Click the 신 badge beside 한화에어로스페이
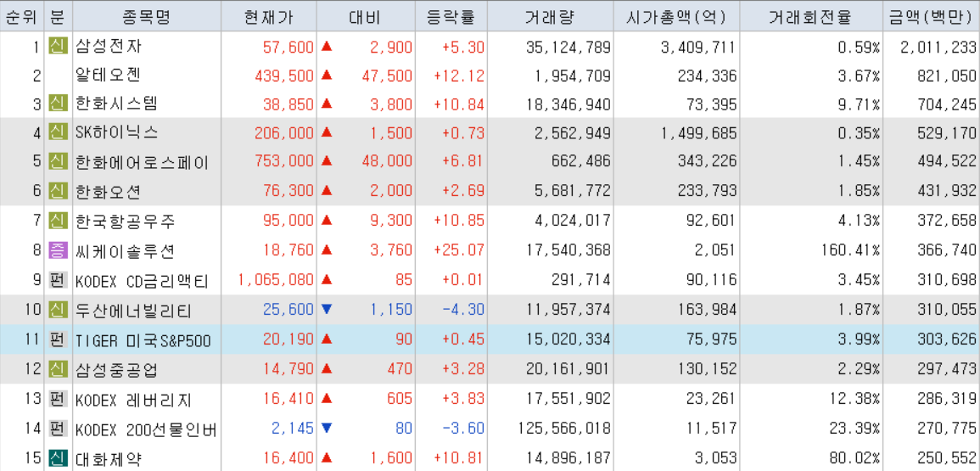The image size is (980, 471). [x=58, y=161]
